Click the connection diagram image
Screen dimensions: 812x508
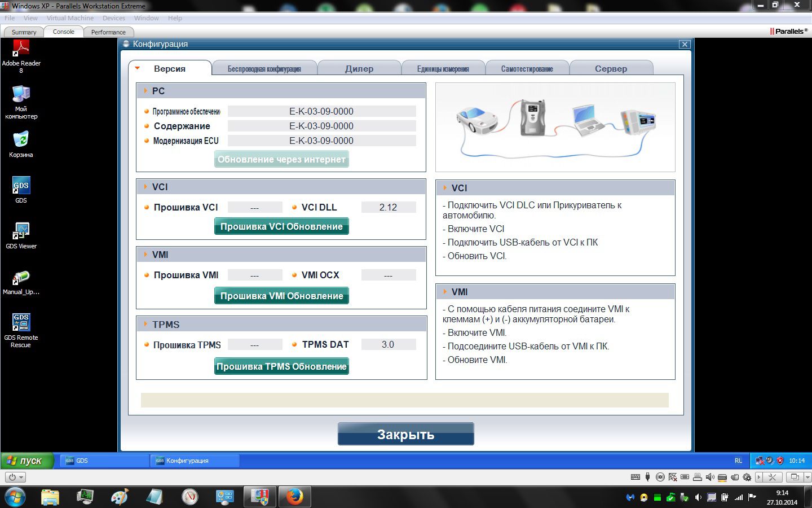[x=555, y=127]
